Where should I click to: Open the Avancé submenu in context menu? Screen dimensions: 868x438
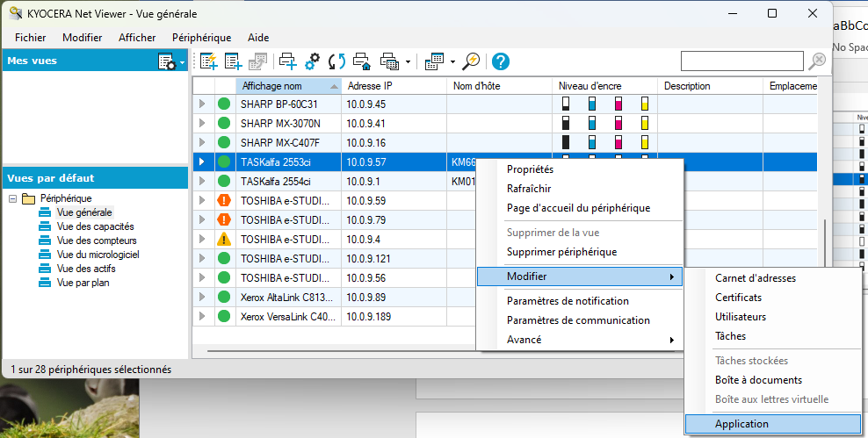point(580,340)
